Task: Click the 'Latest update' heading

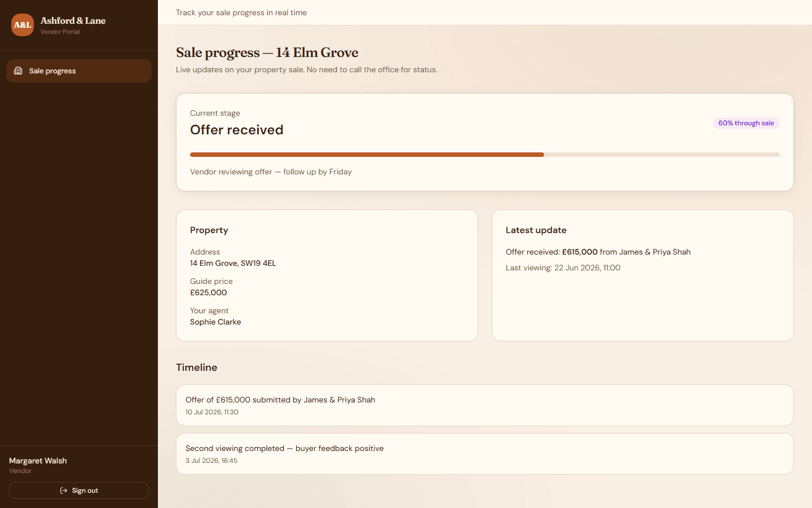Action: point(536,230)
